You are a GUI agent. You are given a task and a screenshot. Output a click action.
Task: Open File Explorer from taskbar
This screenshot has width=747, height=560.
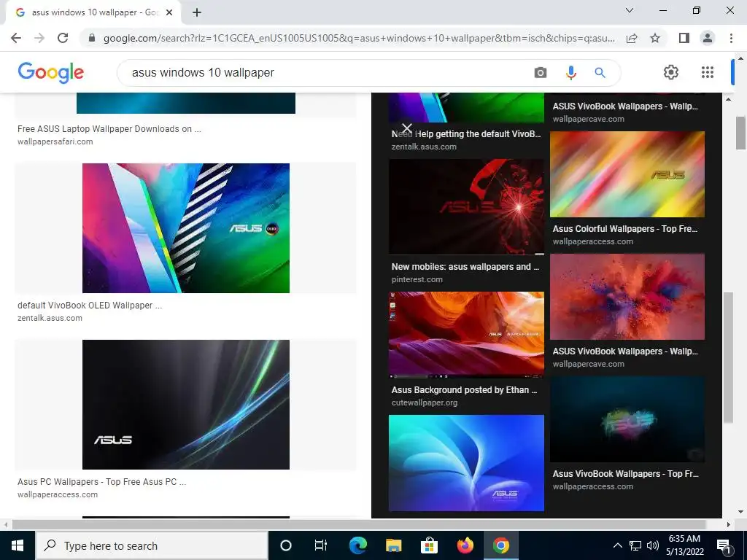(393, 545)
